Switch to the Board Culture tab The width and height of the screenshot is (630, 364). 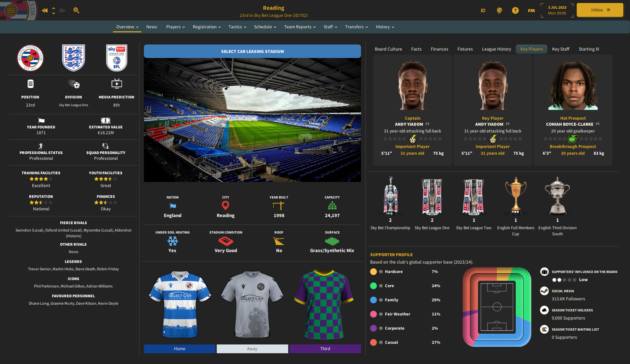(x=388, y=49)
